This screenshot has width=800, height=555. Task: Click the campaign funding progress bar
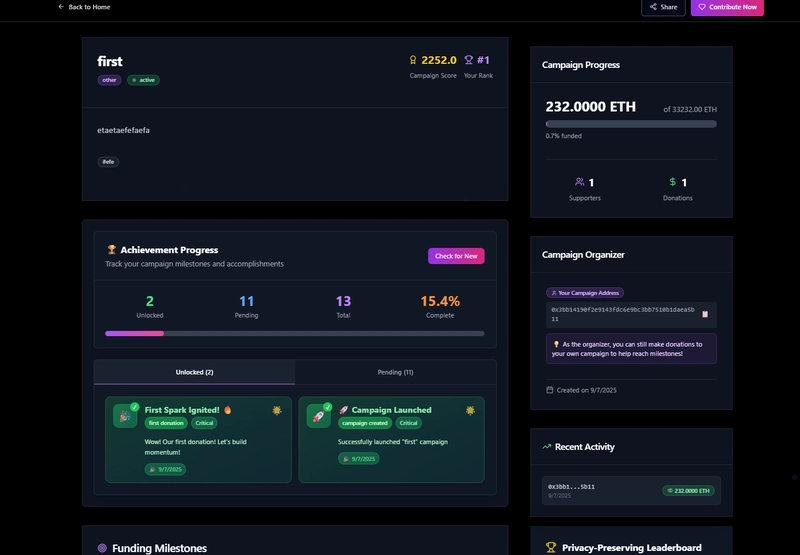(x=631, y=124)
